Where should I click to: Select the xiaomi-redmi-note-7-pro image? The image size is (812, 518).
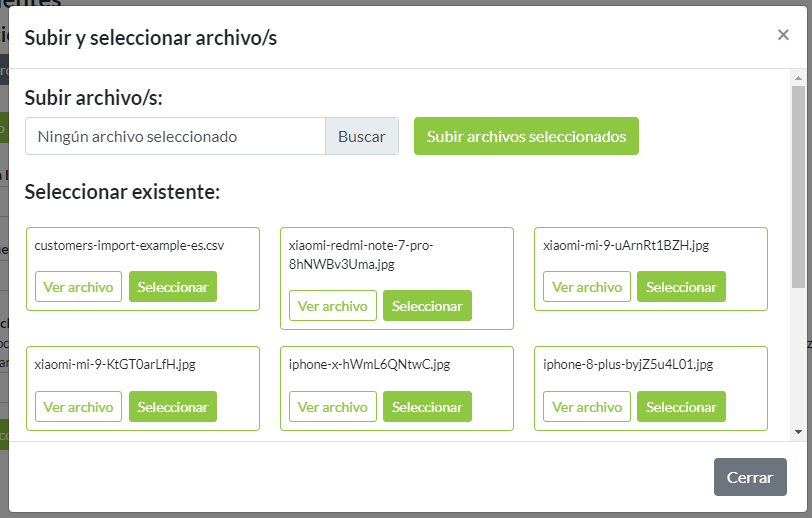coord(427,306)
